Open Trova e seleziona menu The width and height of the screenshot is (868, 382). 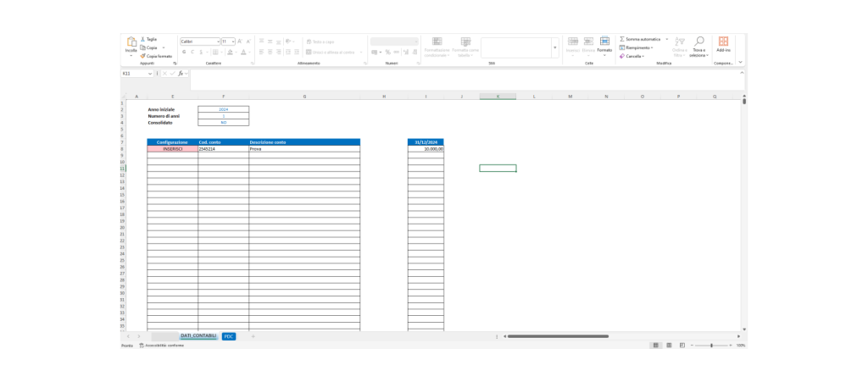click(699, 47)
